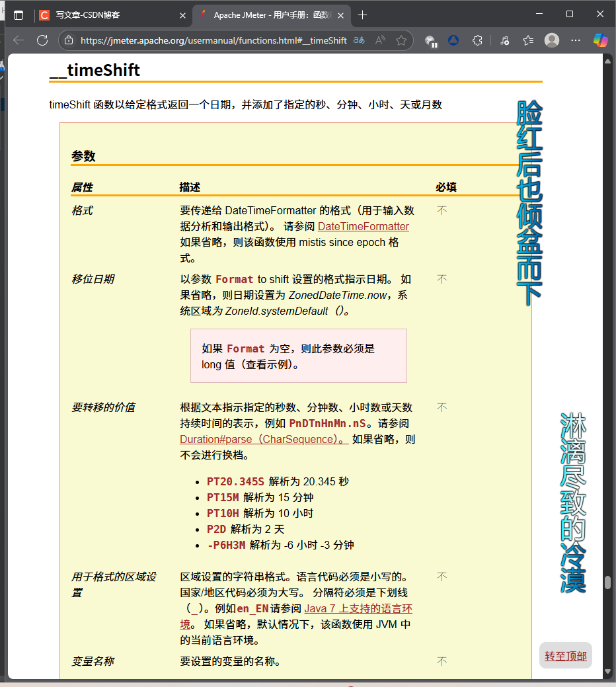Open the Extensions puzzle menu
The image size is (616, 687).
click(477, 40)
